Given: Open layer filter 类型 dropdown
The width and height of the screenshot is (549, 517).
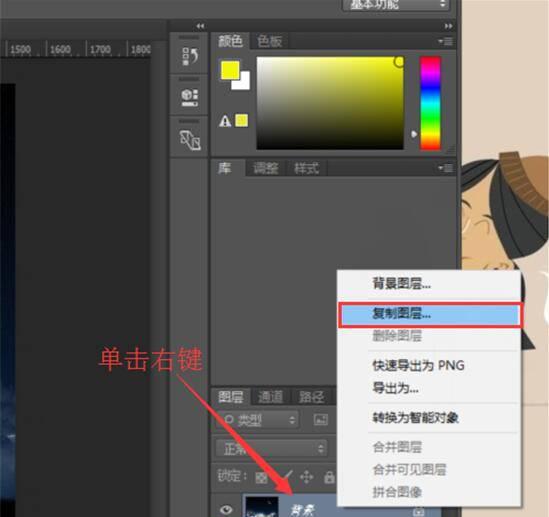Looking at the screenshot, I should (x=258, y=420).
